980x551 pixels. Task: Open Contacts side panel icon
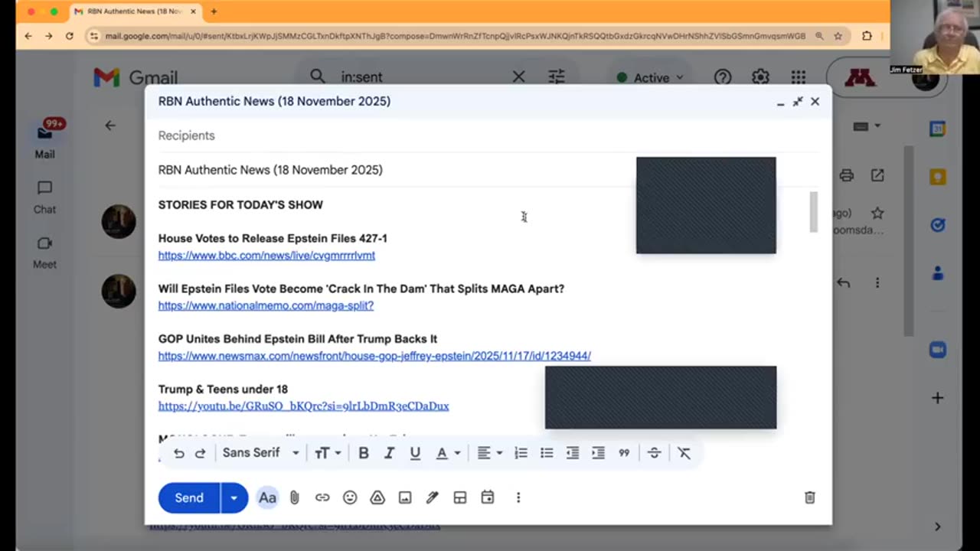937,273
